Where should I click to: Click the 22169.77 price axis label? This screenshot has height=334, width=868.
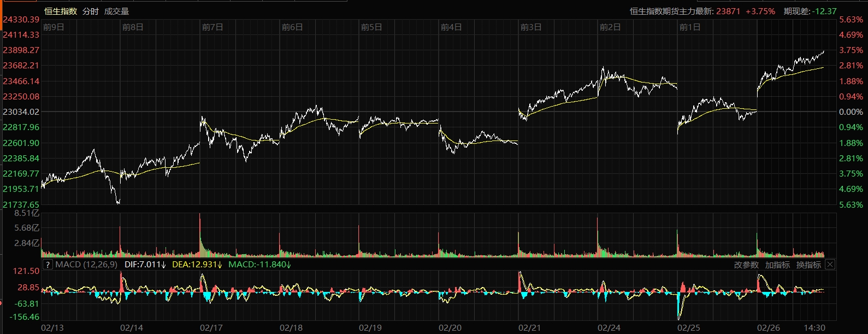(21, 173)
